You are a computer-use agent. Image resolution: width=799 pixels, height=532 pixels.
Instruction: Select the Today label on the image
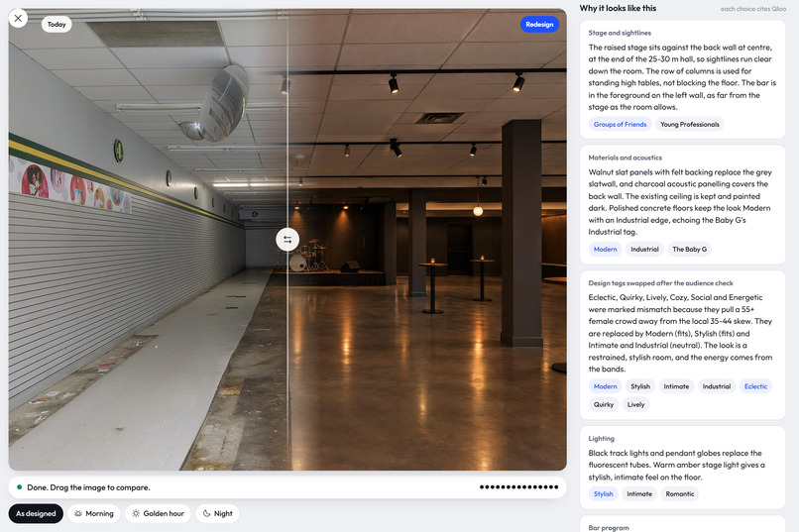[x=57, y=24]
